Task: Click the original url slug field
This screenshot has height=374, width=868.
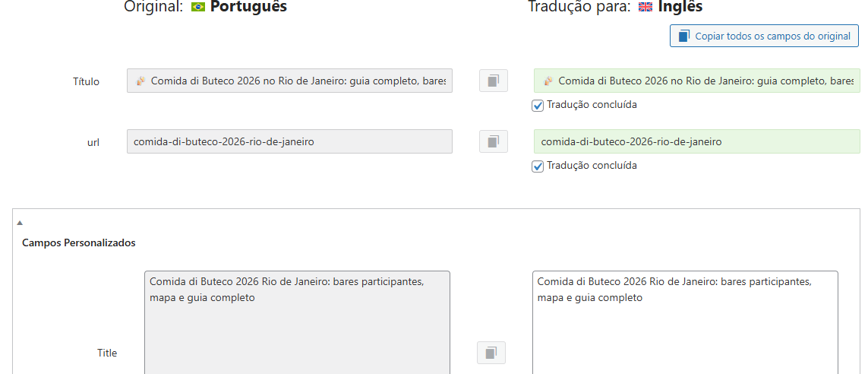Action: click(289, 141)
